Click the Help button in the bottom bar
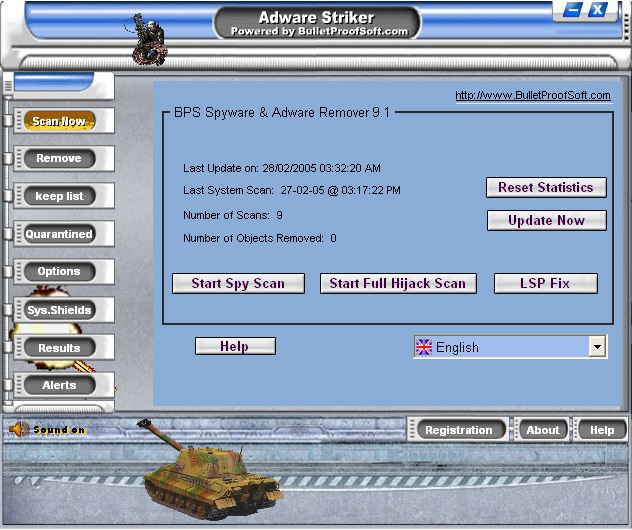 (602, 430)
